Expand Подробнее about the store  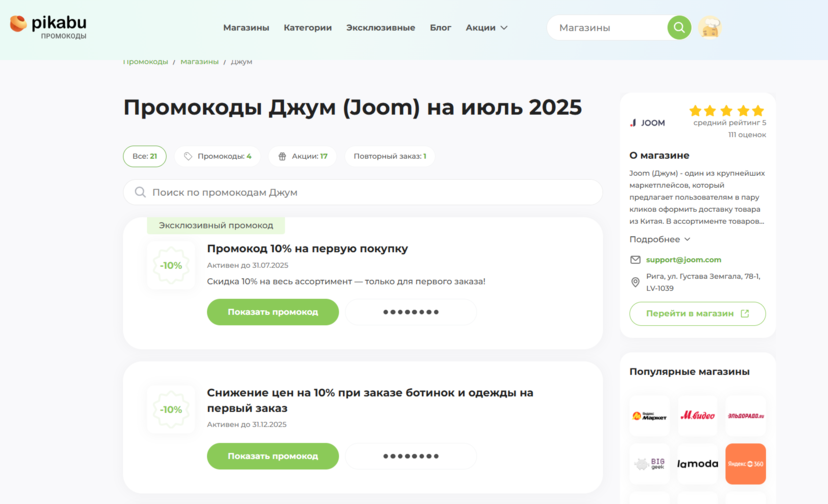(660, 239)
